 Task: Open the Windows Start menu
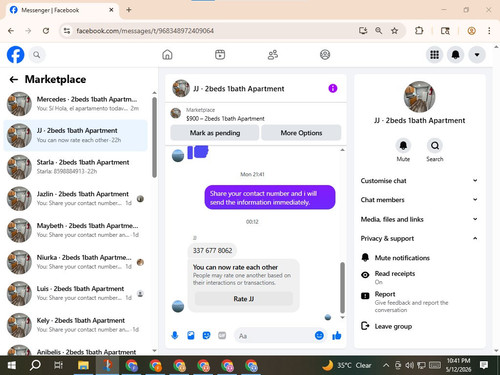tap(12, 365)
